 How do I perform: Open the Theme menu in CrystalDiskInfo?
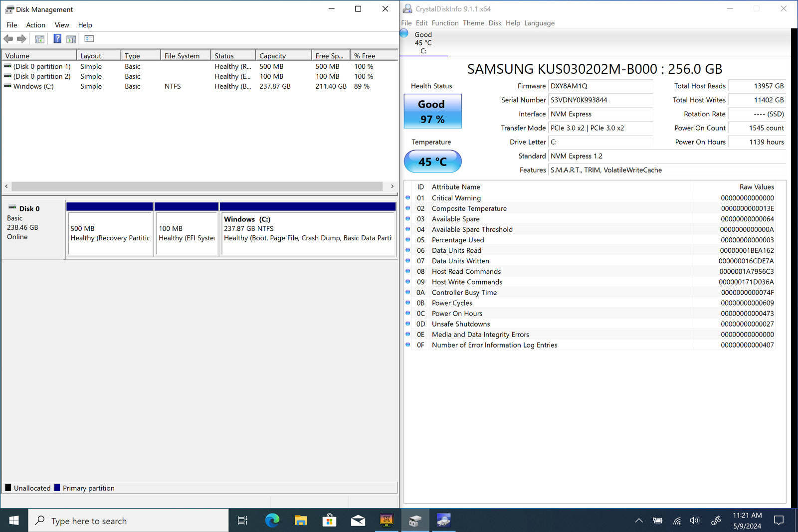(x=473, y=23)
